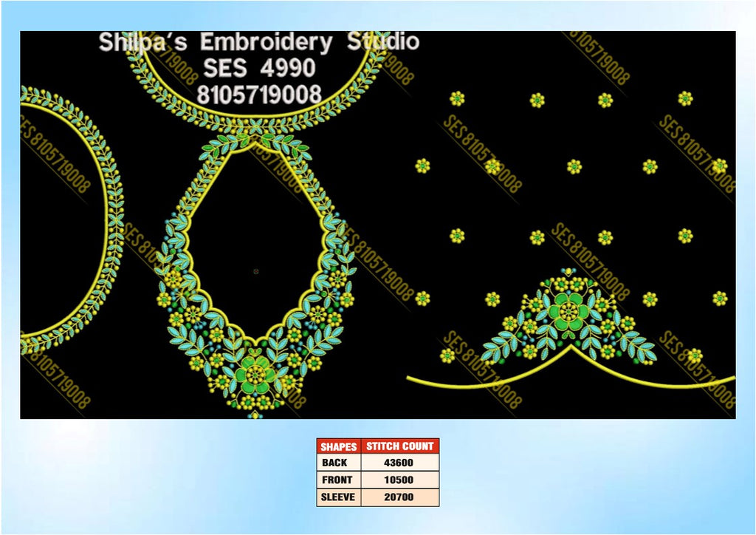Click the "10500" stitch count cell
The height and width of the screenshot is (535, 756).
[399, 480]
